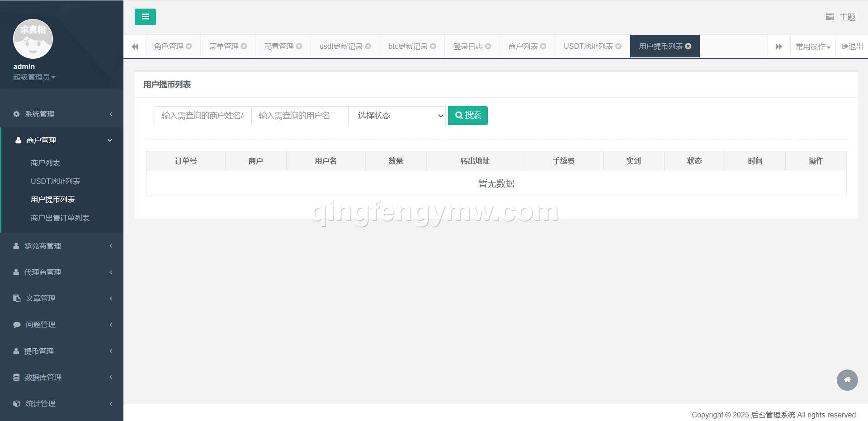Switch to the 配置管理 tab
The image size is (868, 421).
click(279, 46)
